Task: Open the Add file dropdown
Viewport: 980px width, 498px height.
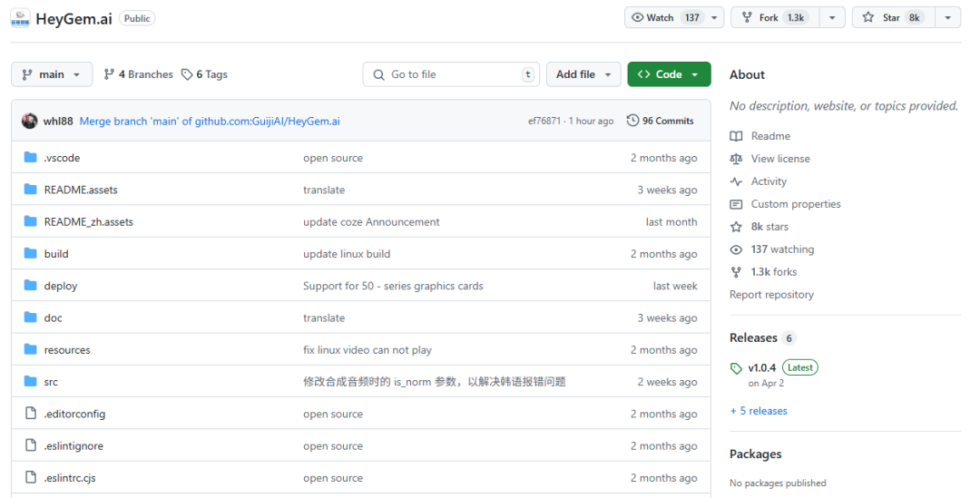Action: (x=583, y=74)
